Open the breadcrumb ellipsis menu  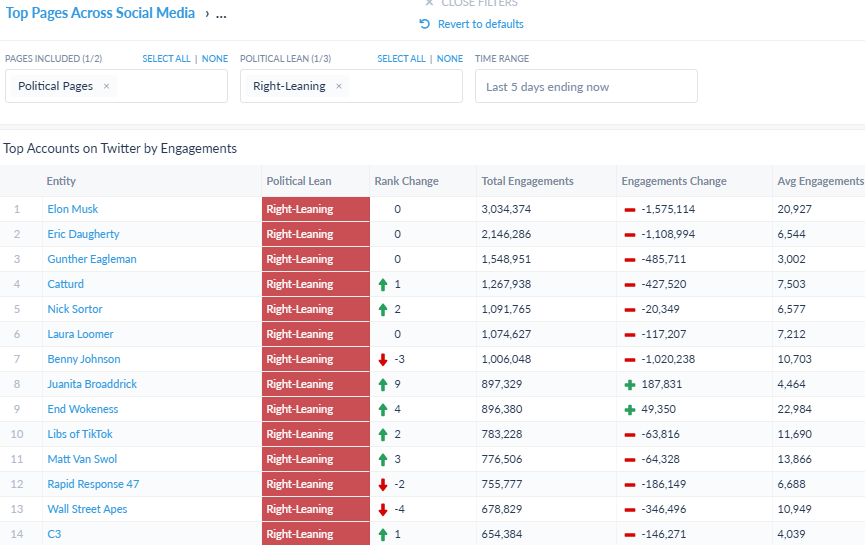[221, 14]
